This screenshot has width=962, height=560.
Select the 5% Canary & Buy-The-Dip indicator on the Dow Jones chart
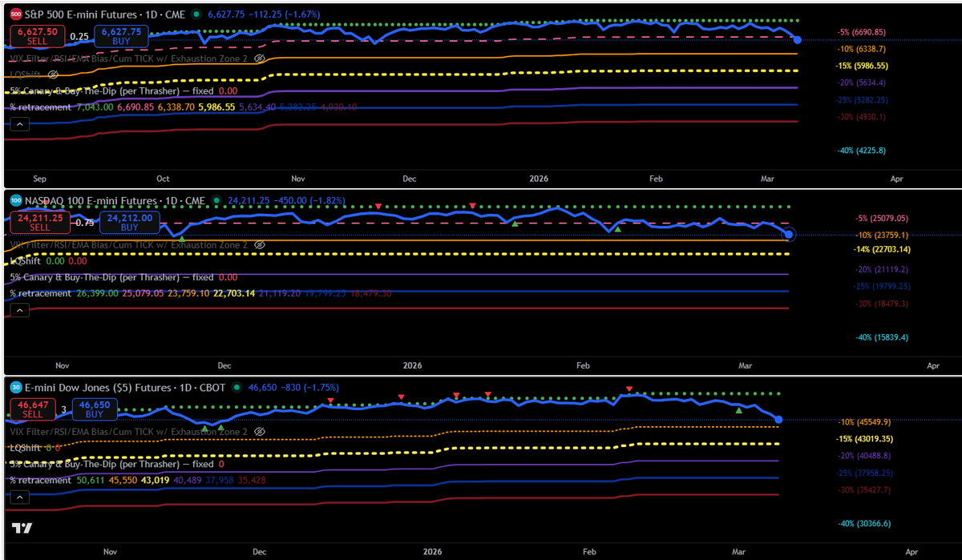point(111,464)
